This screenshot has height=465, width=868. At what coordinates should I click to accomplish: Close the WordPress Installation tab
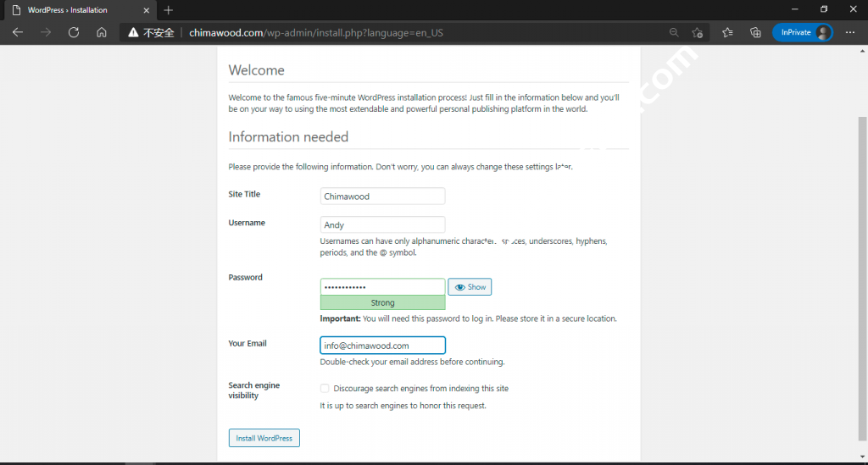(x=146, y=10)
